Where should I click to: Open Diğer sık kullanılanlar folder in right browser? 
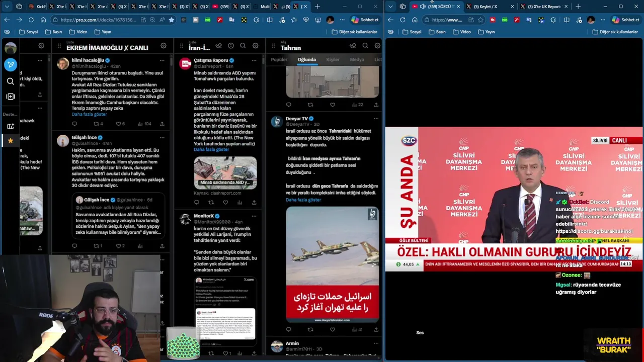pos(615,32)
